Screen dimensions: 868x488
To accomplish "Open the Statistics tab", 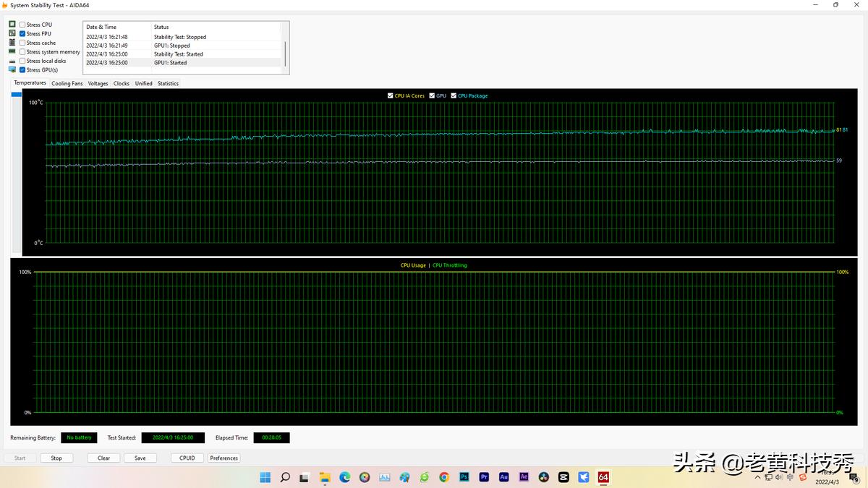I will (x=168, y=84).
